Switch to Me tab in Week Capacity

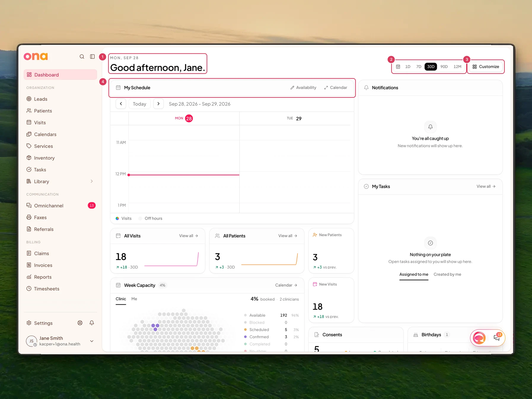(134, 299)
